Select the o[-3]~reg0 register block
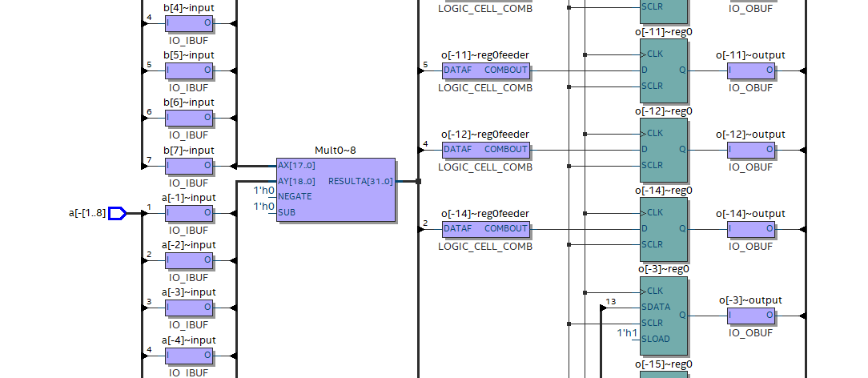The width and height of the screenshot is (868, 378). coord(664,316)
